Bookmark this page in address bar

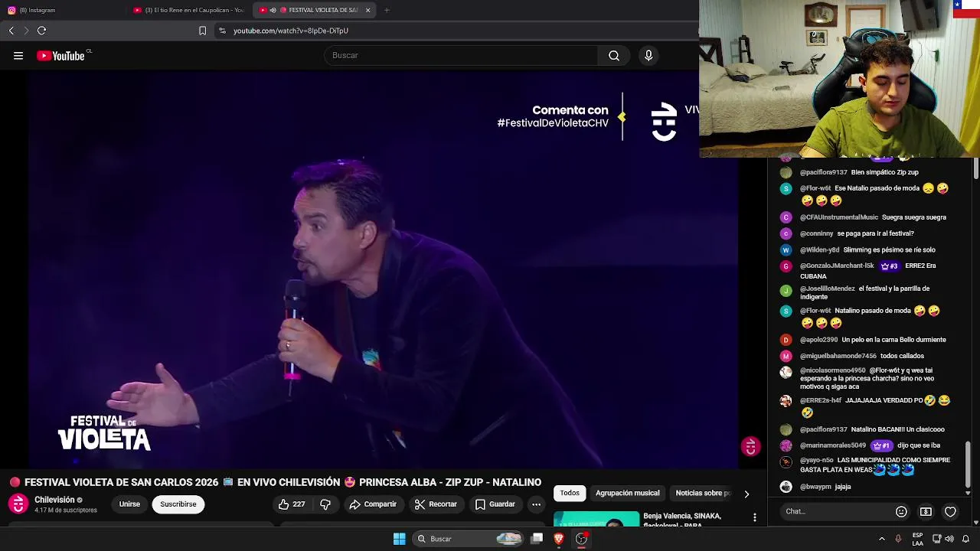pos(202,31)
